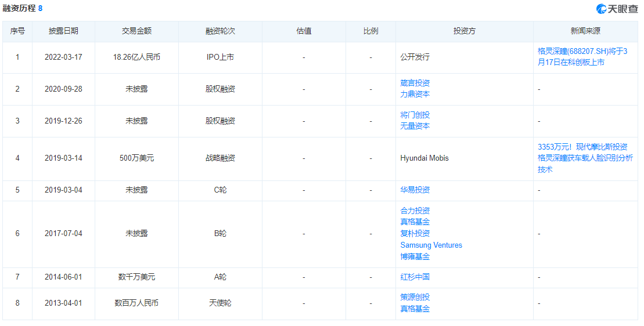Open the 策源创投 investor link
Image resolution: width=644 pixels, height=326 pixels.
click(x=415, y=298)
